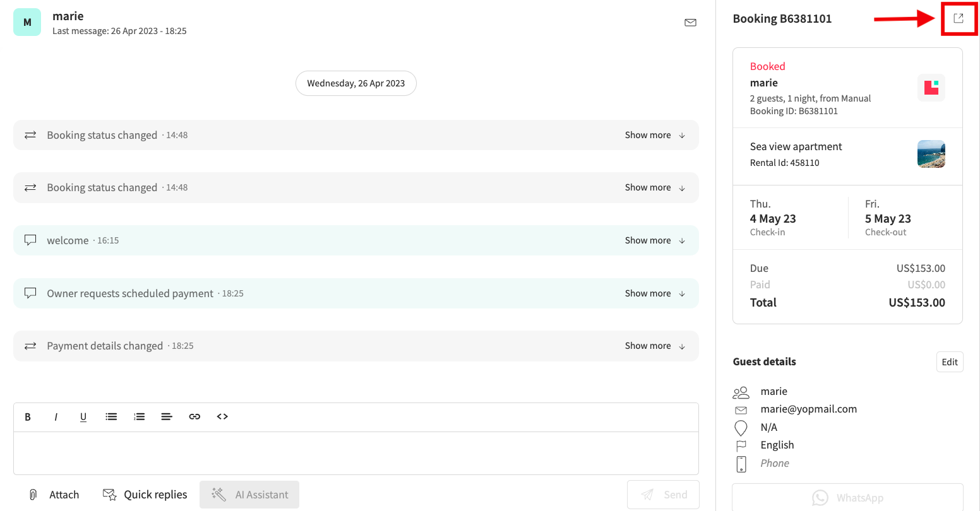Click into the message text area
This screenshot has height=511, width=980.
pyautogui.click(x=356, y=453)
